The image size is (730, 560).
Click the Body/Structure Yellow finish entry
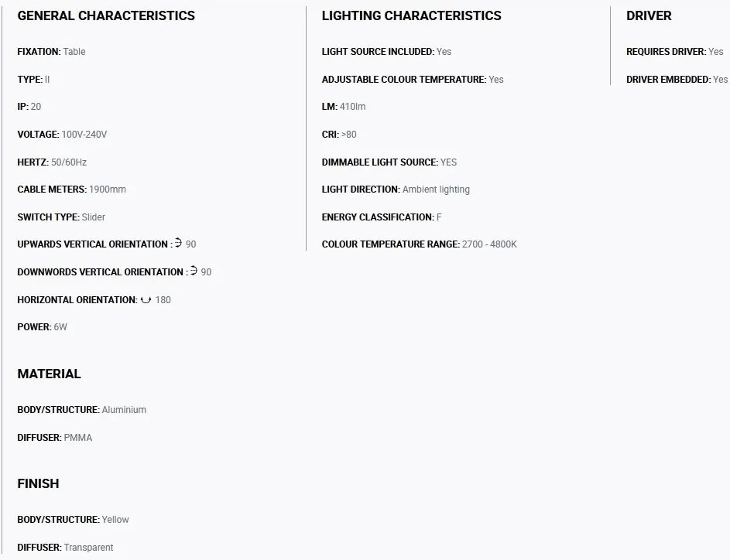tap(73, 520)
